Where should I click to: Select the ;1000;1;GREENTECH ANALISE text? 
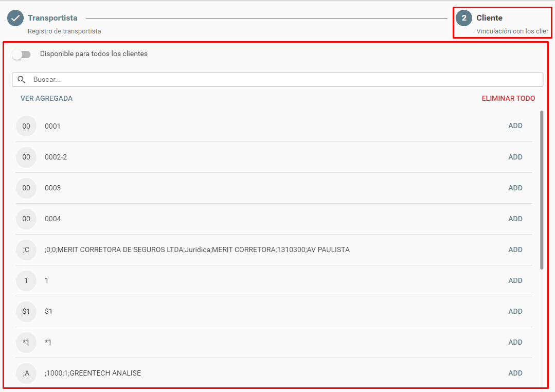[93, 373]
